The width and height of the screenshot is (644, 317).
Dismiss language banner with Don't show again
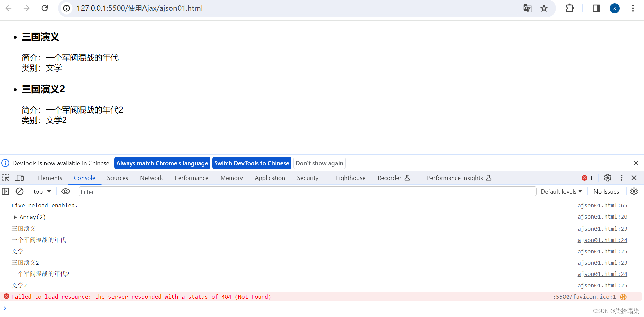click(x=319, y=163)
